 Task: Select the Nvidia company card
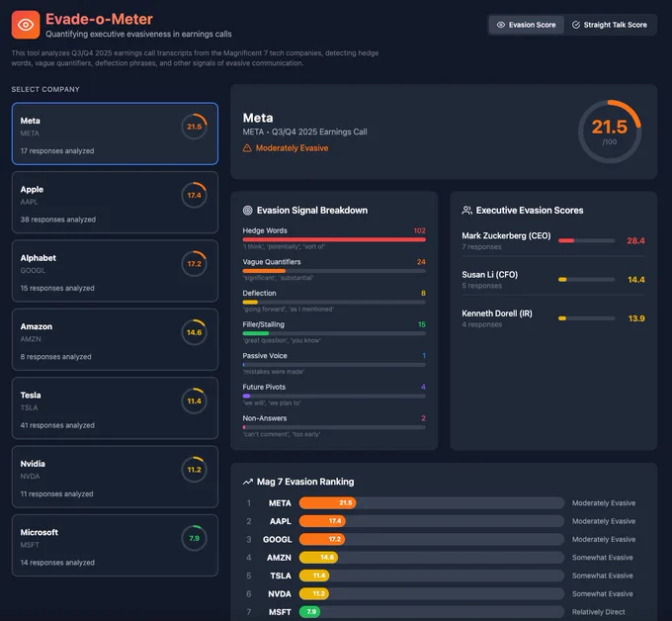(x=115, y=477)
